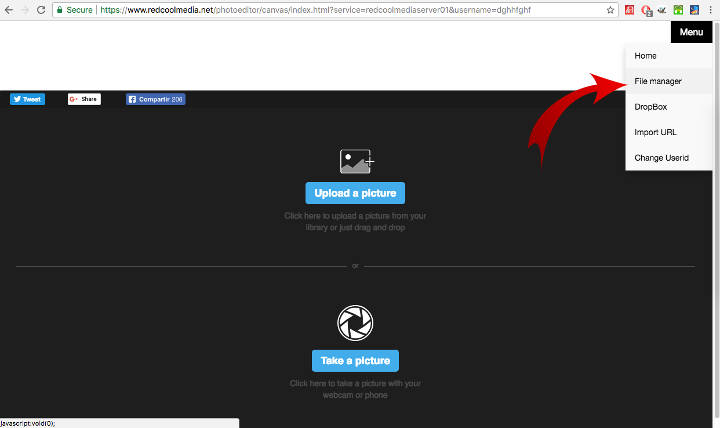Share on Twitter with Tweet button
The height and width of the screenshot is (428, 720).
tap(27, 99)
